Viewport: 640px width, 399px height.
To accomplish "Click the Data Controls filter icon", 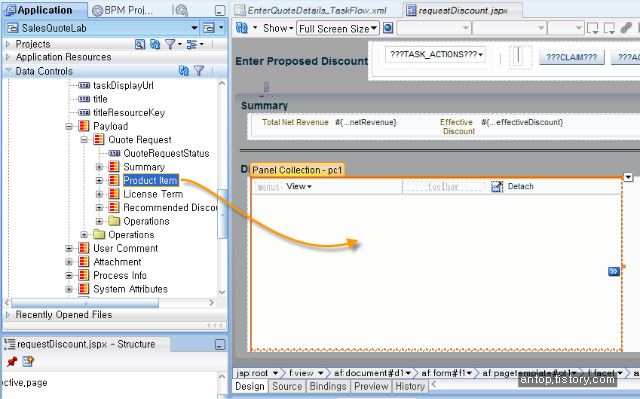I will (x=199, y=71).
